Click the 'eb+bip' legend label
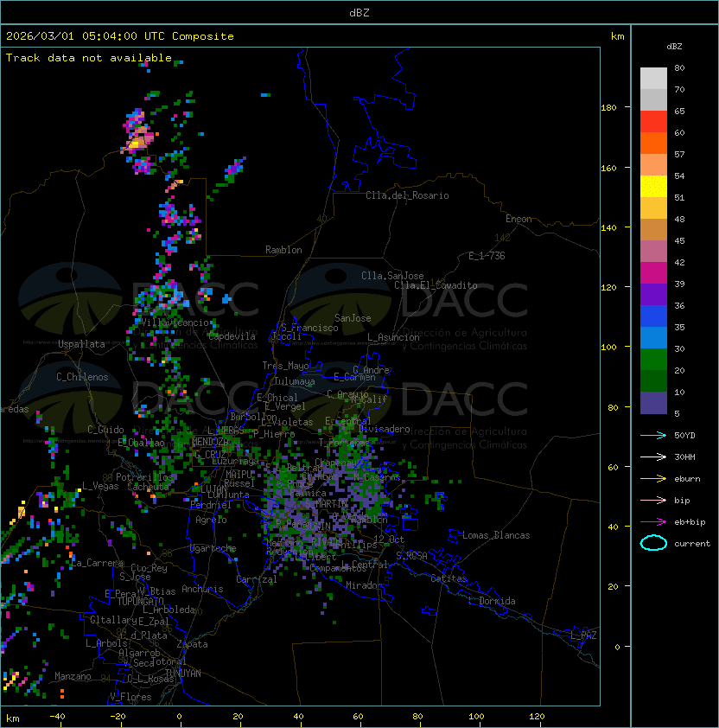This screenshot has height=728, width=719. click(690, 522)
